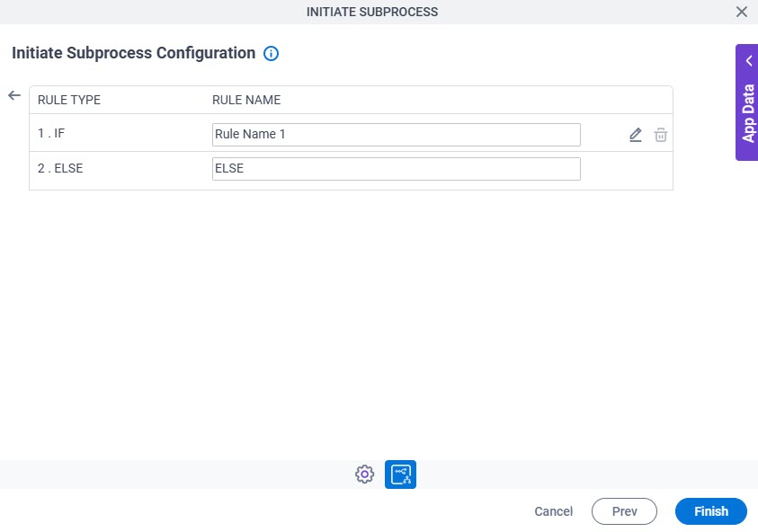Click the ELSE rule name field

396,169
